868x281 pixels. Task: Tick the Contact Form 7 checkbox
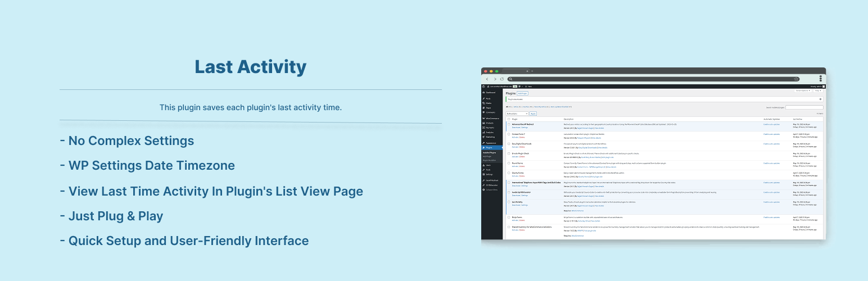(x=509, y=134)
